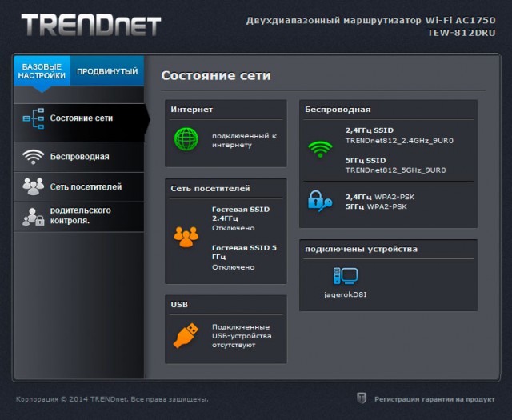
Task: Click the 2,4ГГц WPA2-PSK security text
Action: coord(380,197)
